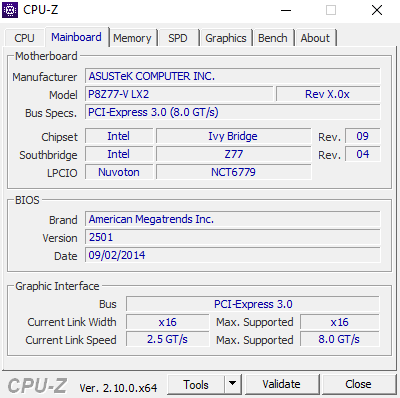
Task: Click the NCT6779 field
Action: pos(233,172)
